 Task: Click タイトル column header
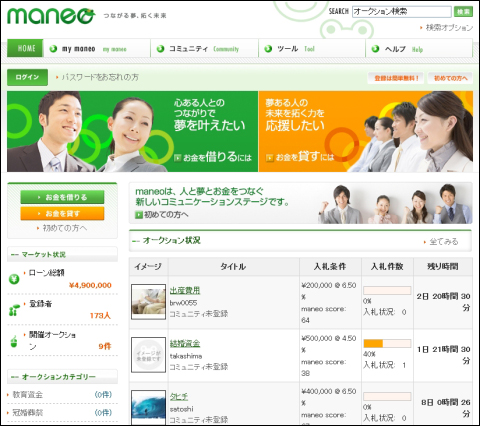(233, 267)
